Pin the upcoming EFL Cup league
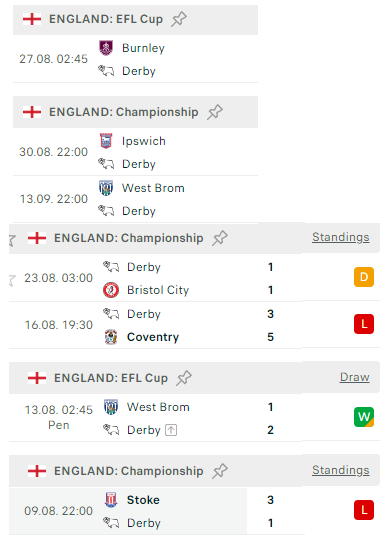This screenshot has width=388, height=537. 179,19
